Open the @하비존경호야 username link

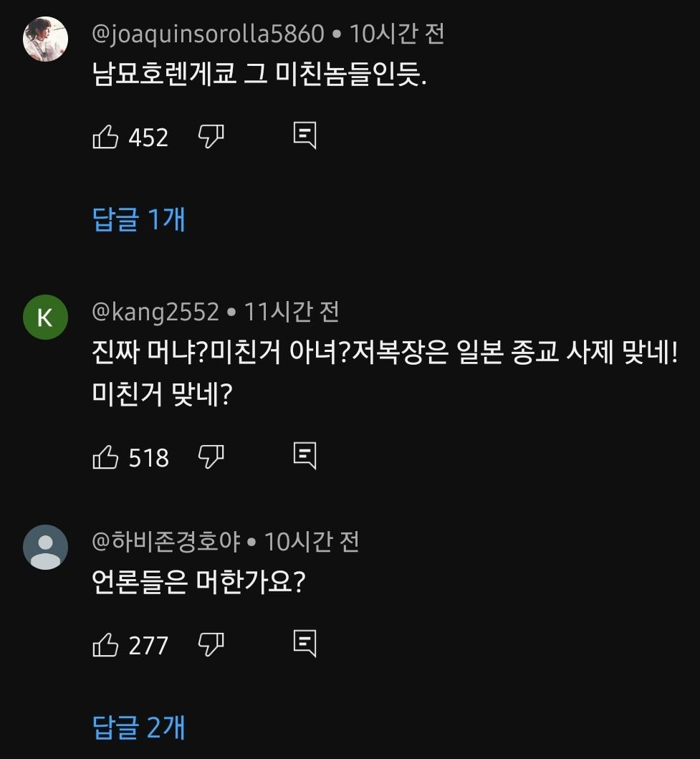pyautogui.click(x=168, y=542)
